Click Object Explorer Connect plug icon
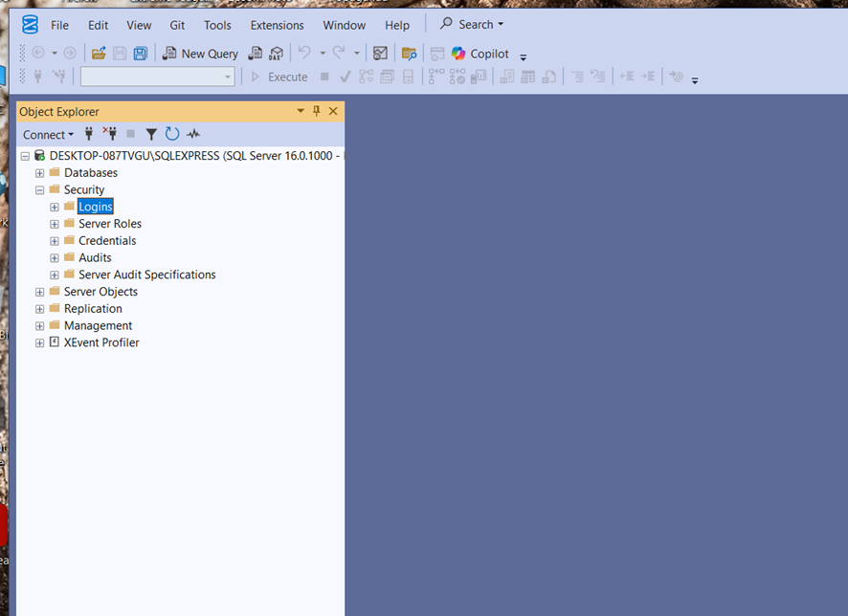848x616 pixels. click(x=89, y=134)
